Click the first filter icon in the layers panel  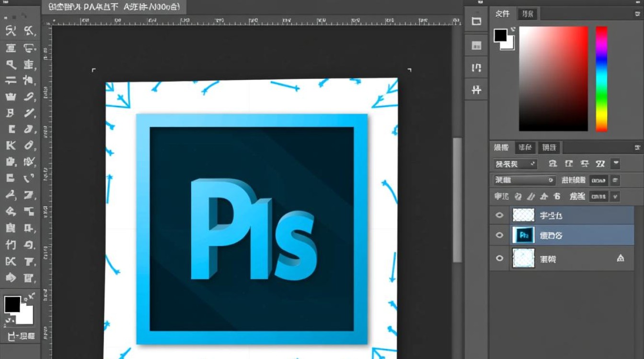[553, 163]
